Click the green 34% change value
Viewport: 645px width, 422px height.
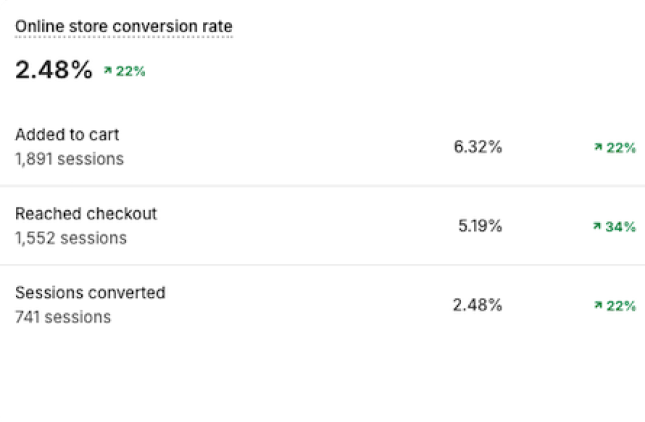(621, 227)
